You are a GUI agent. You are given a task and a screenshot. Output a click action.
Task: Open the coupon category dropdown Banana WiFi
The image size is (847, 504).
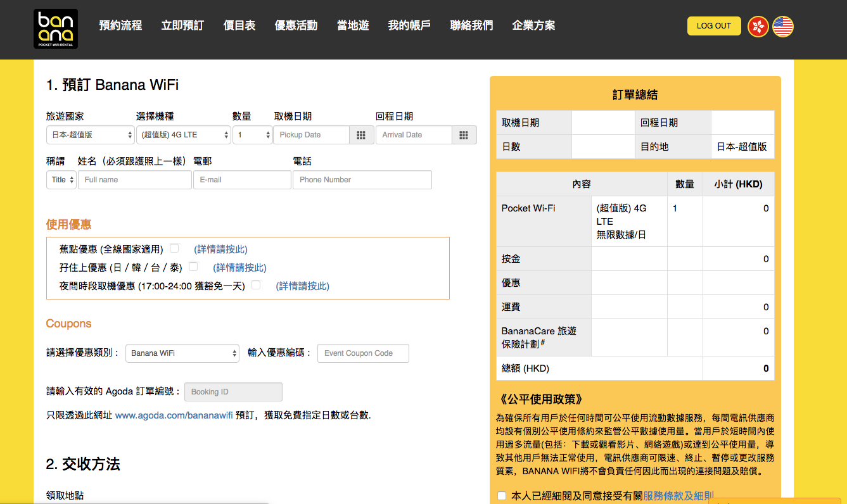point(182,353)
